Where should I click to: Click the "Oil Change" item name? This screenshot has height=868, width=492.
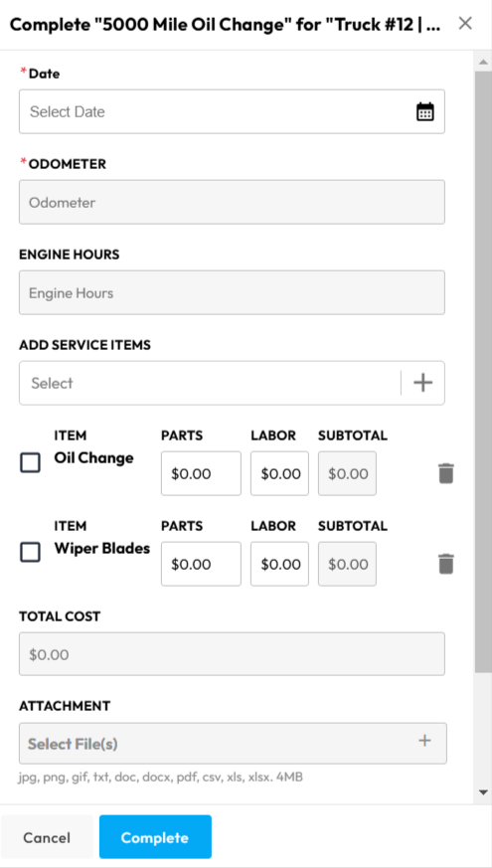(x=93, y=458)
